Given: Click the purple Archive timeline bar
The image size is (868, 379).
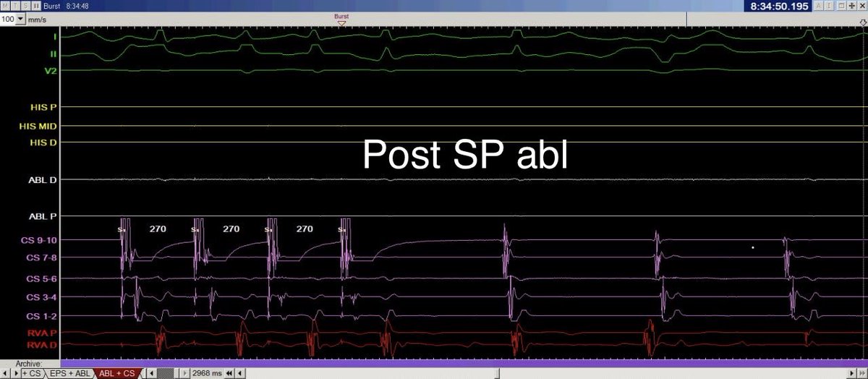Looking at the screenshot, I should tap(464, 363).
